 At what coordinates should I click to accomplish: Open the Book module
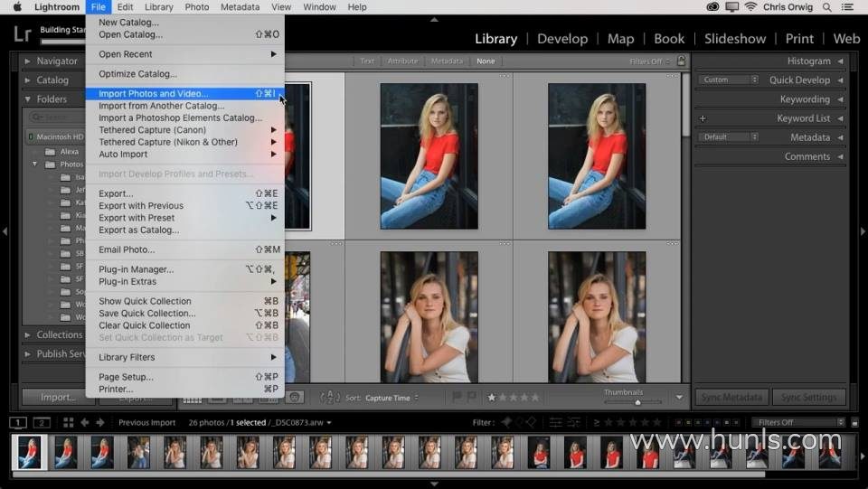point(669,39)
